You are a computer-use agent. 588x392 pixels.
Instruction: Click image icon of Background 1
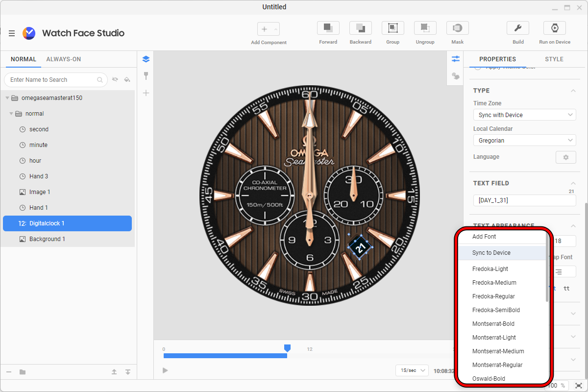pos(23,239)
